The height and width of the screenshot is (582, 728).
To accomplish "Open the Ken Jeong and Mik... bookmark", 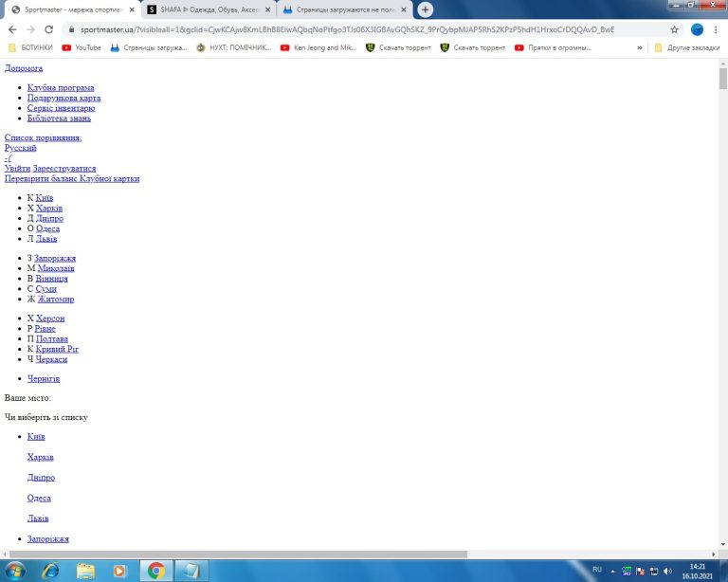I will point(318,47).
